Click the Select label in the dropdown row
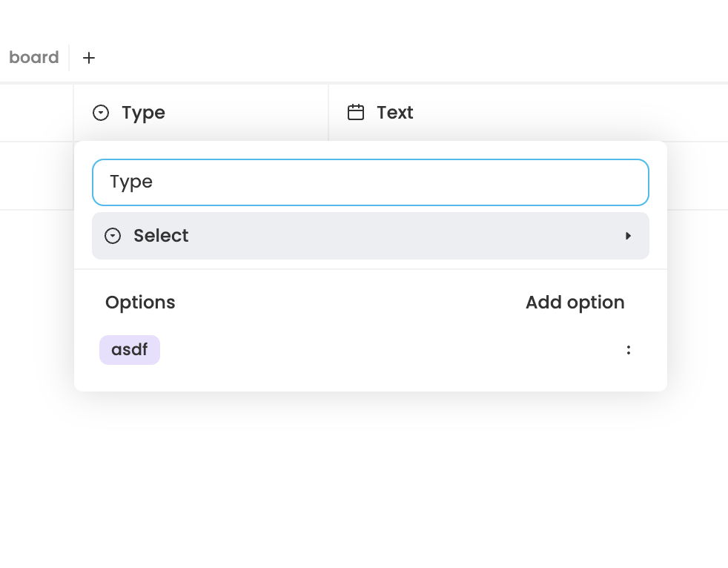The width and height of the screenshot is (728, 568). [161, 236]
